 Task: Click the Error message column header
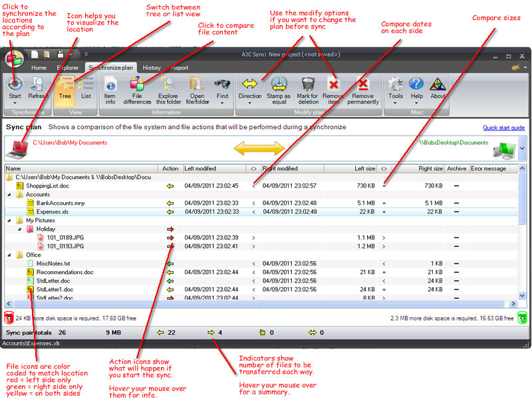click(x=493, y=169)
